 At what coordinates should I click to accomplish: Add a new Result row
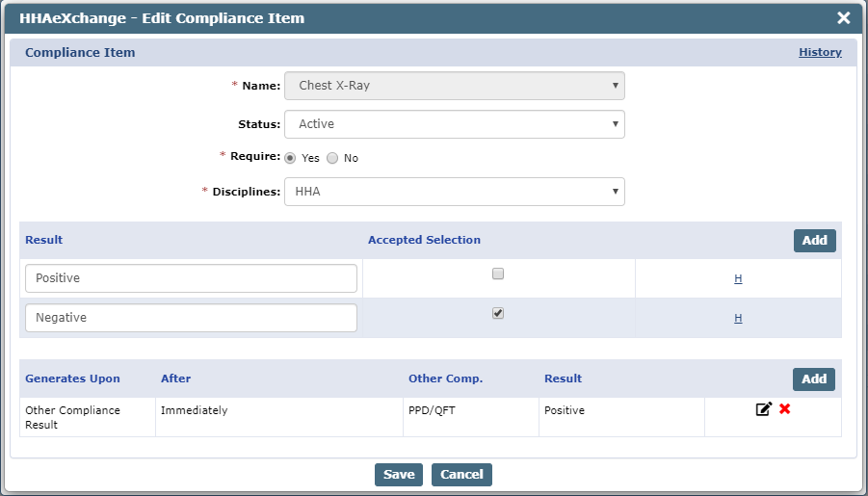814,241
